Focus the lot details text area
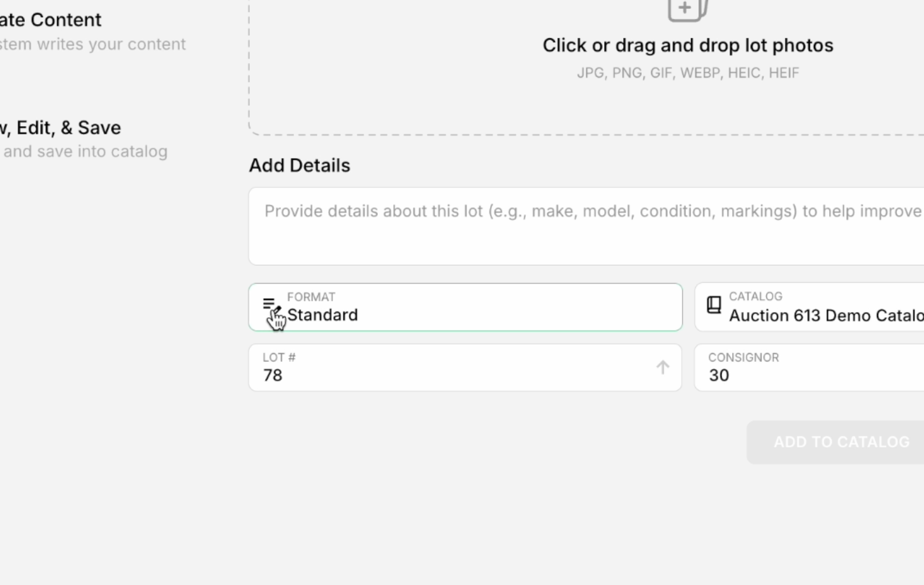The width and height of the screenshot is (924, 585). [586, 226]
